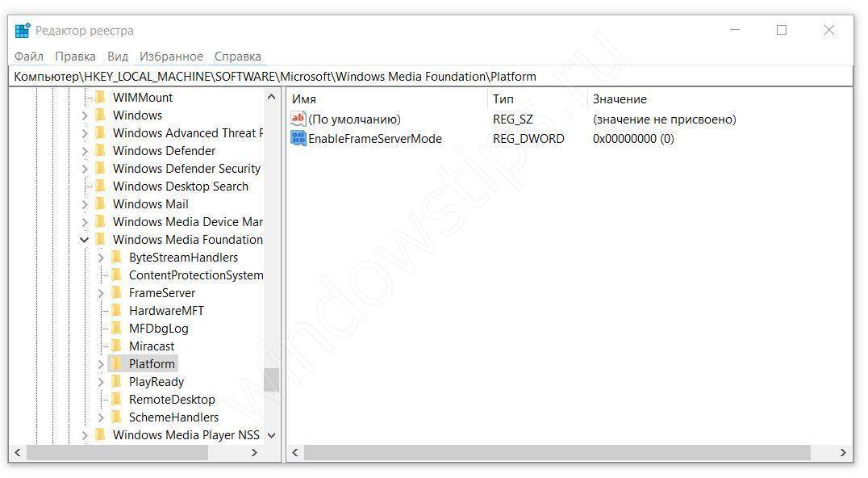The width and height of the screenshot is (868, 478).
Task: Select the Miracast tree item
Action: [151, 346]
